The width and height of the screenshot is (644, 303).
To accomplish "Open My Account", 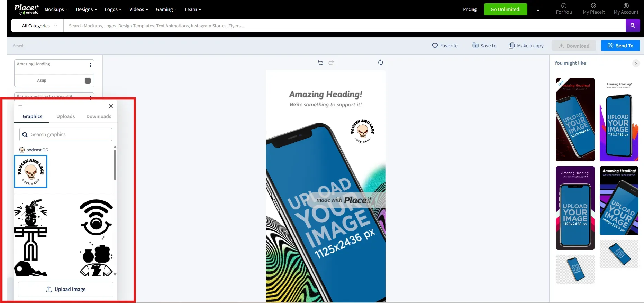I will 626,9.
